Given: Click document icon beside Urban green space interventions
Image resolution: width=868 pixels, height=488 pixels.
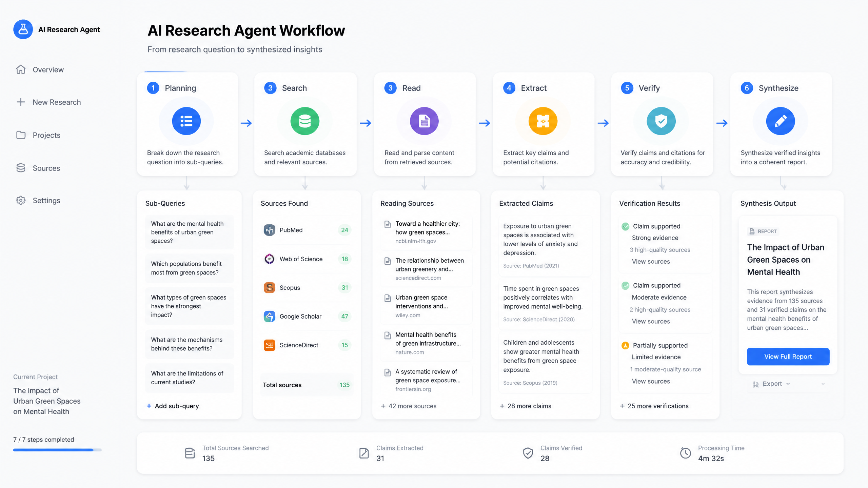Looking at the screenshot, I should 388,298.
